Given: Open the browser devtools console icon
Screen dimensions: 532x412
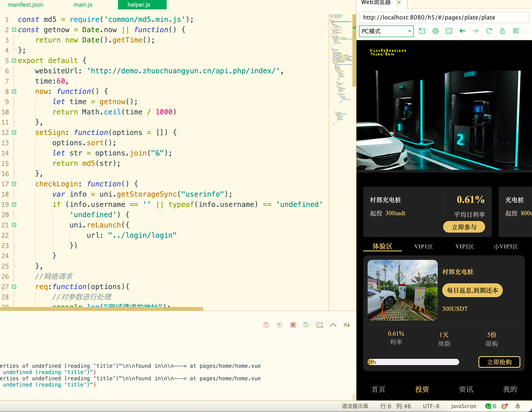Looking at the screenshot, I should click(x=449, y=31).
